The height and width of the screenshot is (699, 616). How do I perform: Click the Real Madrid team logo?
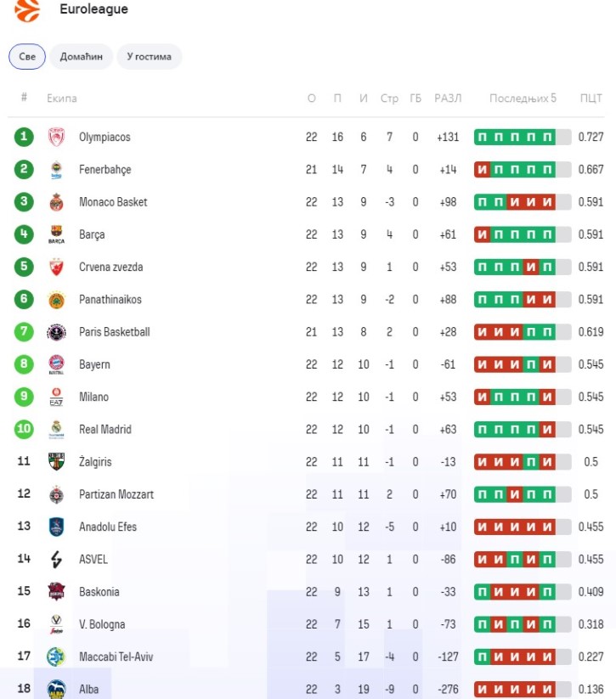[56, 429]
